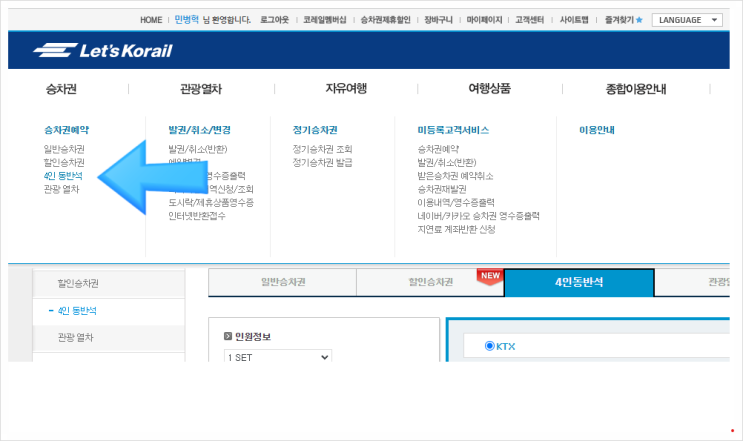
Task: Choose 도시락/제휴상품영수증 in the submenu
Action: click(x=211, y=202)
